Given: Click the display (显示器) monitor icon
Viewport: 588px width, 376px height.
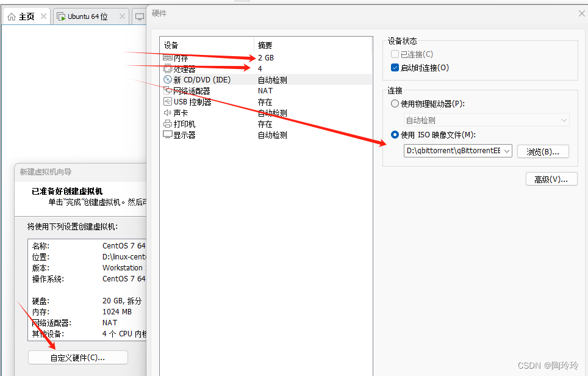Looking at the screenshot, I should [168, 134].
